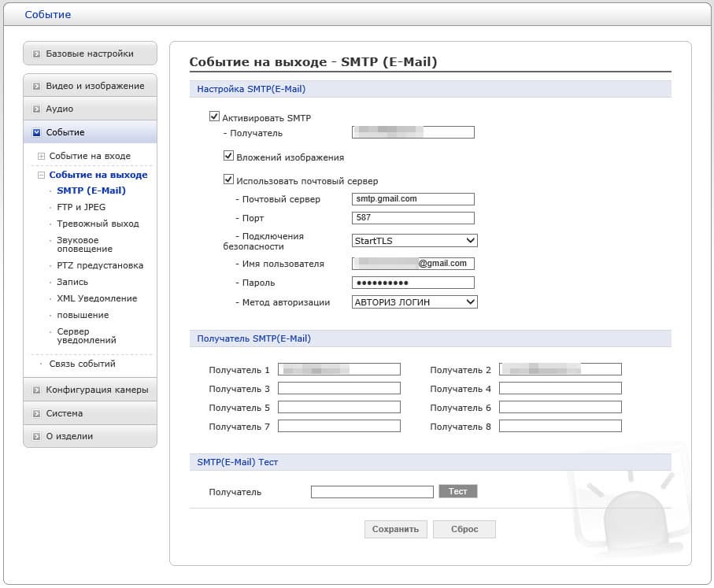Screen dimensions: 714x588
Task: Collapse the Событие на выходе tree node
Action: click(x=42, y=175)
